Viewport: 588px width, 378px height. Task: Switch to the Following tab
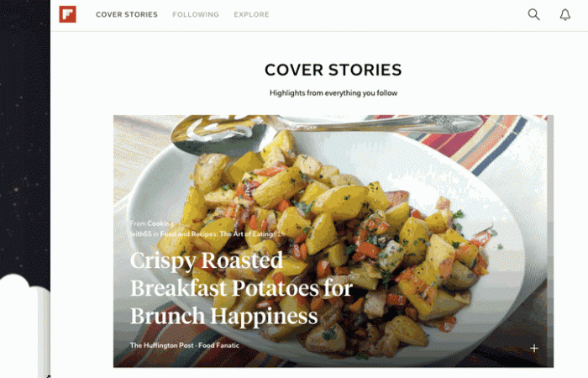click(x=196, y=14)
